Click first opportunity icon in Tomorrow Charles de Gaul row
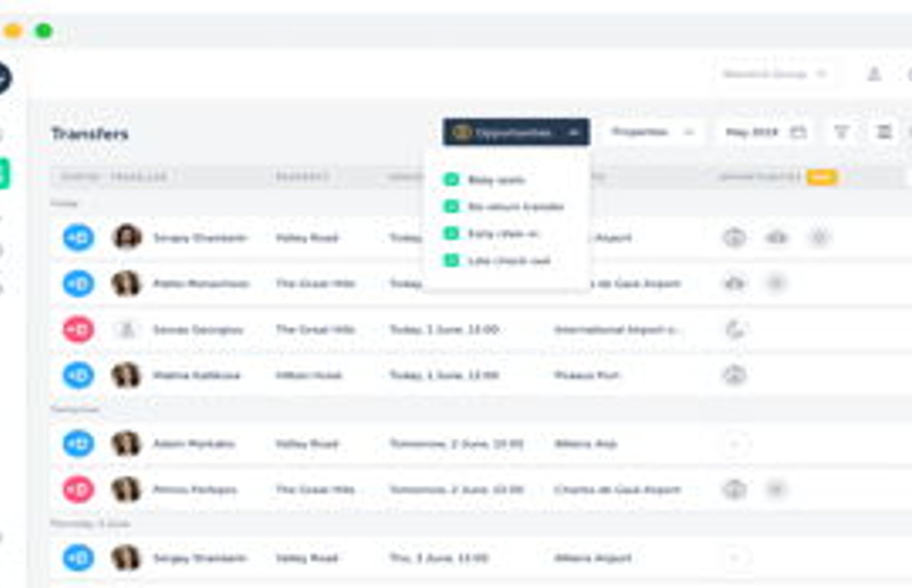Viewport: 912px width, 588px height. pyautogui.click(x=735, y=489)
